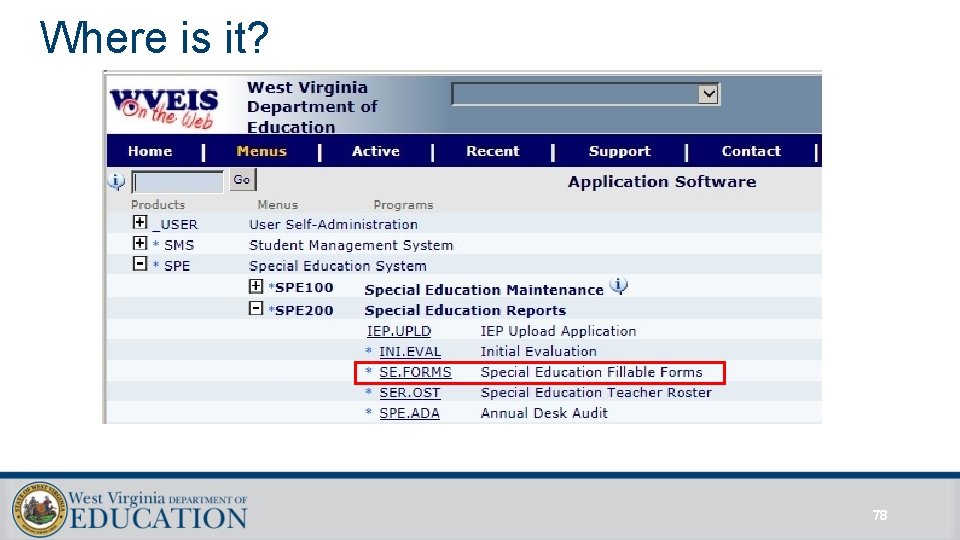
Task: Go to the Home menu
Action: (150, 151)
